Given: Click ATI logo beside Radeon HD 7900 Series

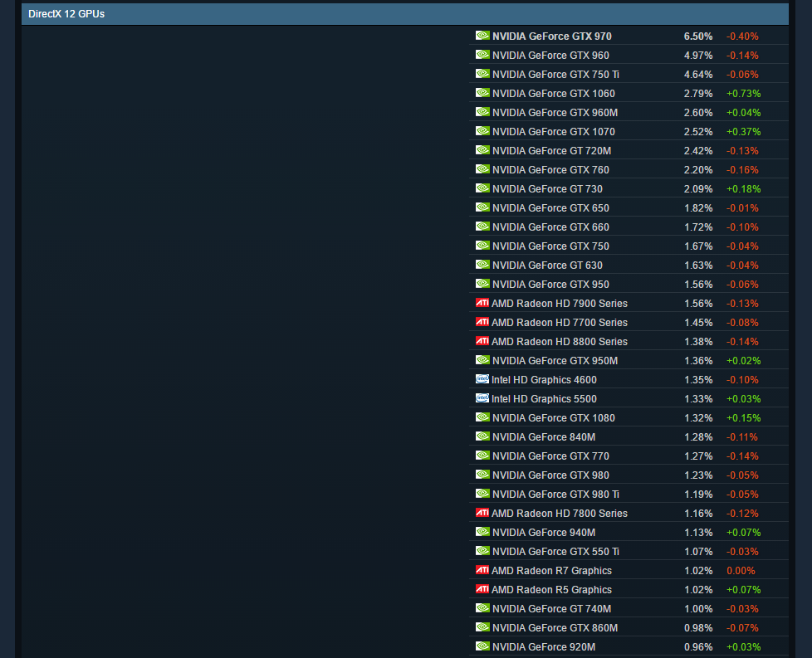Looking at the screenshot, I should click(482, 303).
